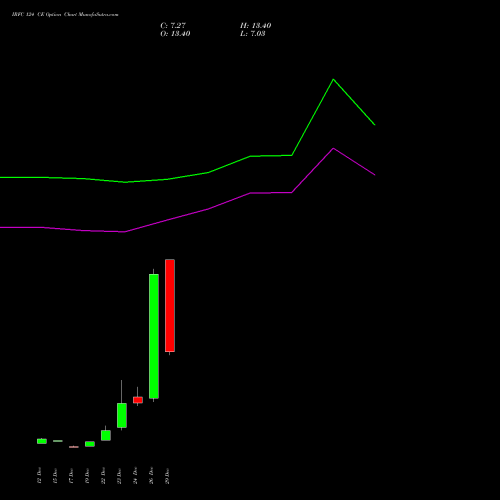Click the tall green candle for 26 Dec

coord(154,336)
